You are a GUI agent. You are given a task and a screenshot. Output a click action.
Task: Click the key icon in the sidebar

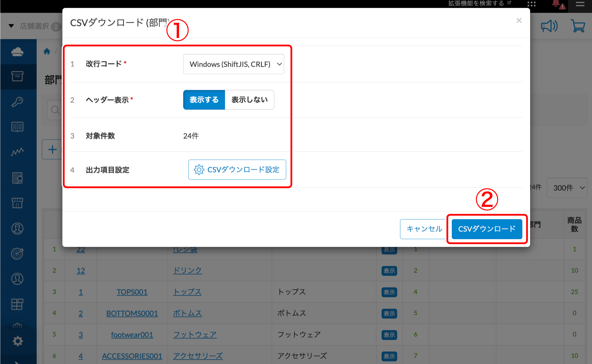click(17, 102)
